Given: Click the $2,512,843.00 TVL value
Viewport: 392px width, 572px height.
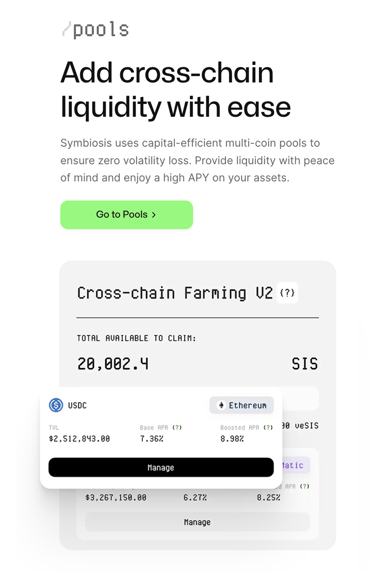Looking at the screenshot, I should tap(80, 439).
